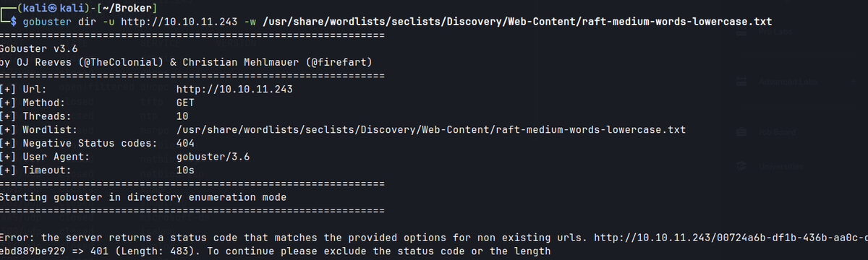
Task: Click the Advanced Labs sidebar icon
Action: 741,83
